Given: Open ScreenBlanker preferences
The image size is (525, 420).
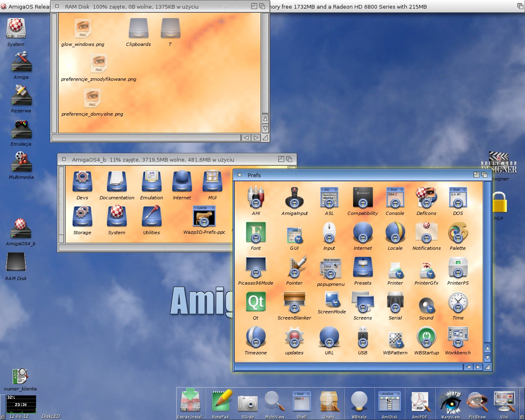Looking at the screenshot, I should click(294, 302).
